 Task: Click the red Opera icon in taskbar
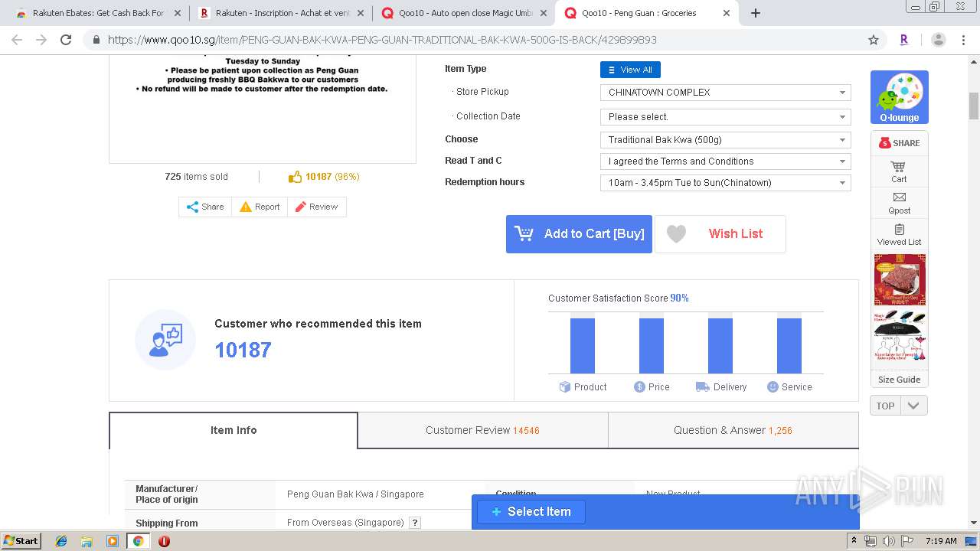[164, 541]
